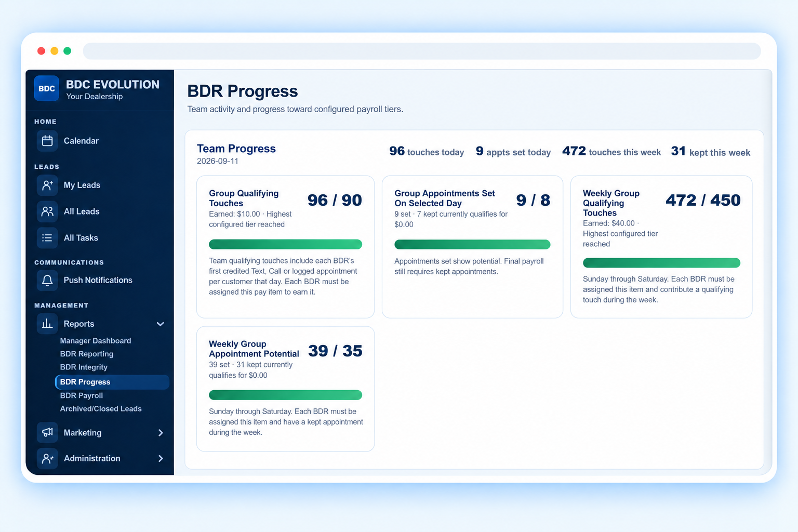Click the All Tasks list icon
This screenshot has height=532, width=798.
pos(47,238)
